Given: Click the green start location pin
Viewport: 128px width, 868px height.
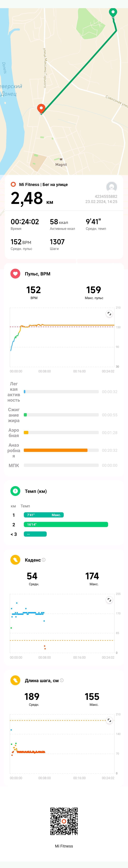Looking at the screenshot, I should pos(113,13).
